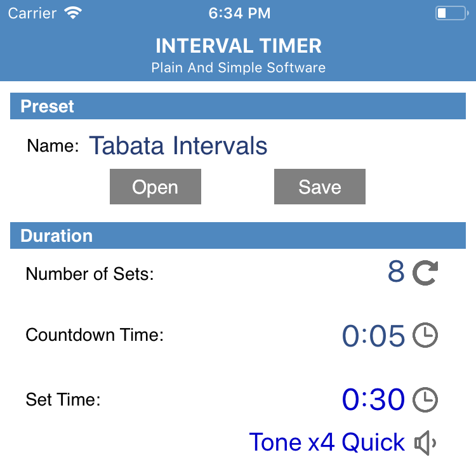The height and width of the screenshot is (476, 476).
Task: Tap the Countdown Time label
Action: 95,335
